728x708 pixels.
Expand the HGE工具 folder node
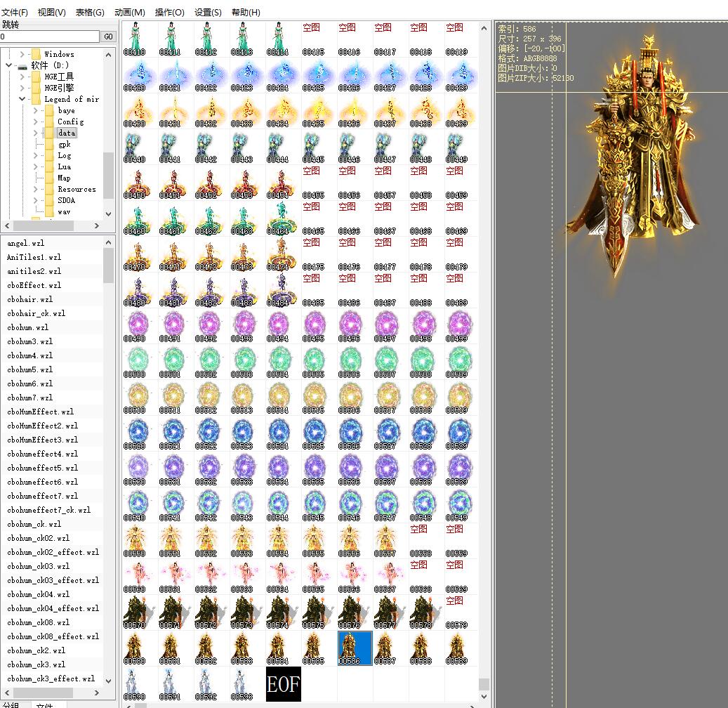tap(22, 77)
